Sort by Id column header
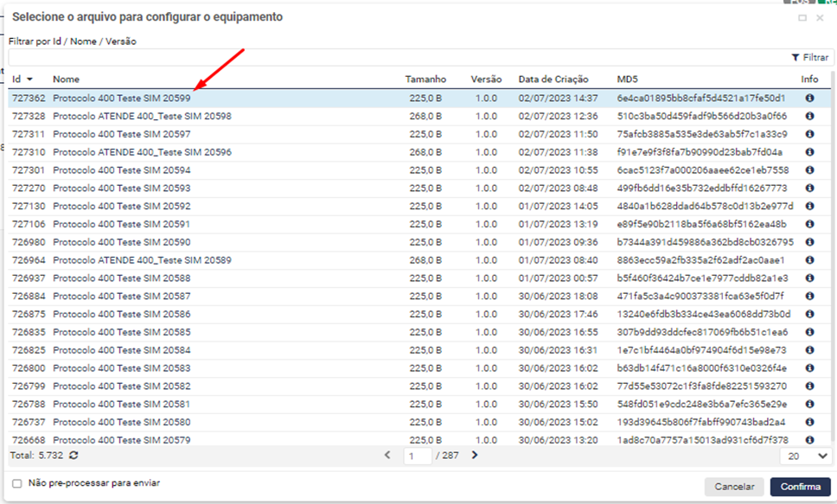The image size is (837, 504). [17, 80]
